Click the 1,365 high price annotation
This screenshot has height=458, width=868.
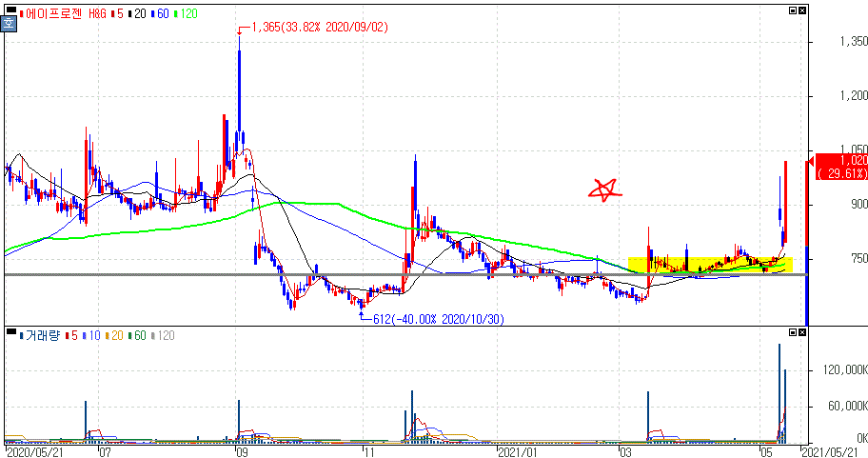[x=320, y=27]
